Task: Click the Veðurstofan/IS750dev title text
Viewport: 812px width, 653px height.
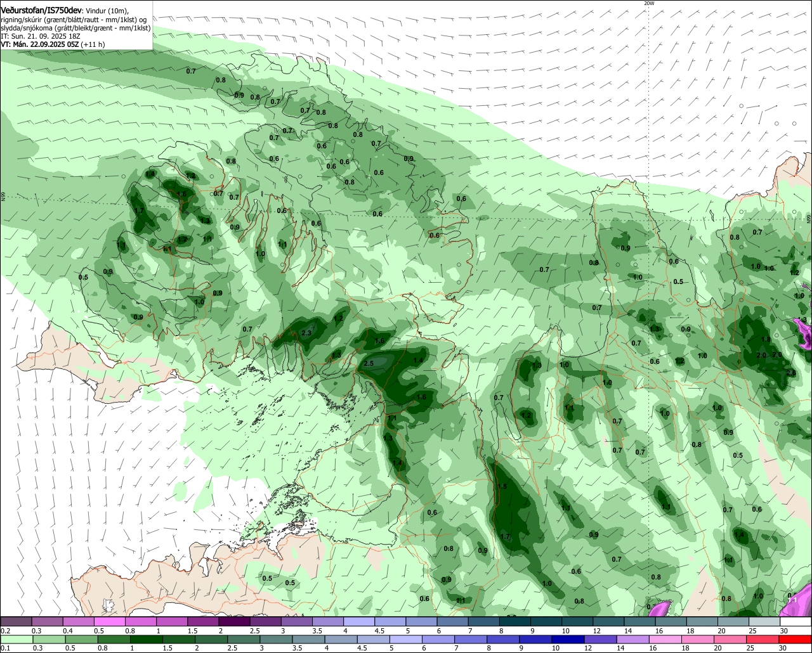Action: pyautogui.click(x=42, y=11)
